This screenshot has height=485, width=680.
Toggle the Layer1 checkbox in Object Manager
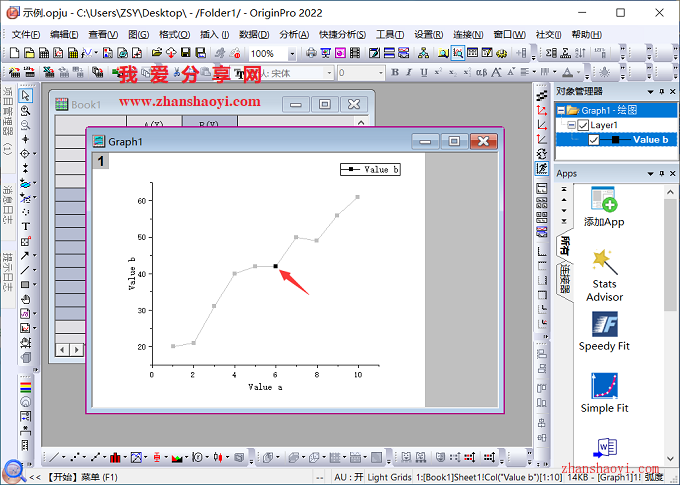tap(583, 125)
